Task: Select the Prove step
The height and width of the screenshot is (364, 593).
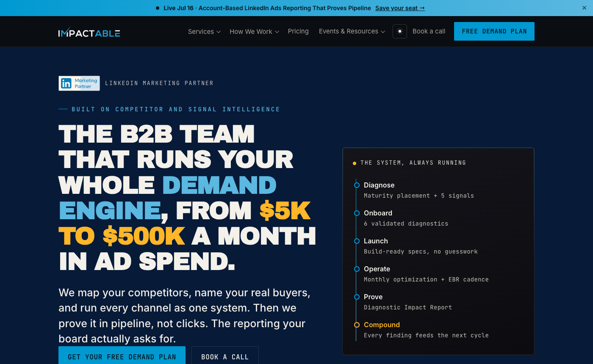Action: pyautogui.click(x=373, y=297)
